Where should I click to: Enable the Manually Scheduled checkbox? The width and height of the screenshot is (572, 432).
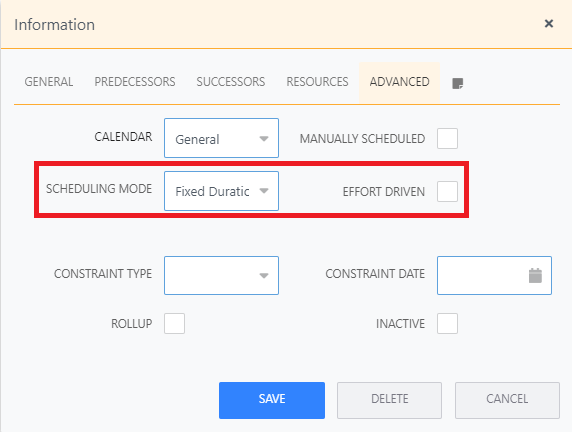(447, 138)
